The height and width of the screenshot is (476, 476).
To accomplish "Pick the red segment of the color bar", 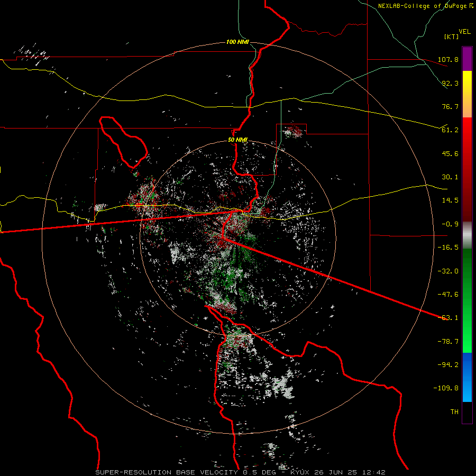I will pos(467,169).
